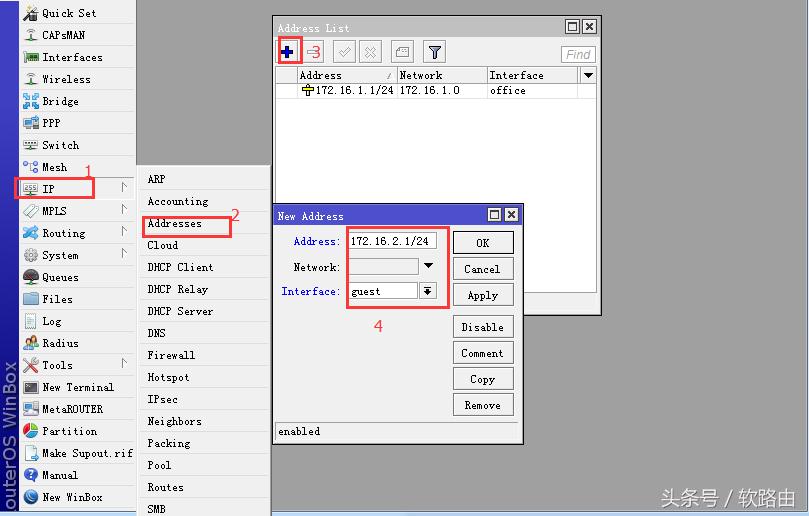Expand the IP submenu arrow

coord(124,188)
